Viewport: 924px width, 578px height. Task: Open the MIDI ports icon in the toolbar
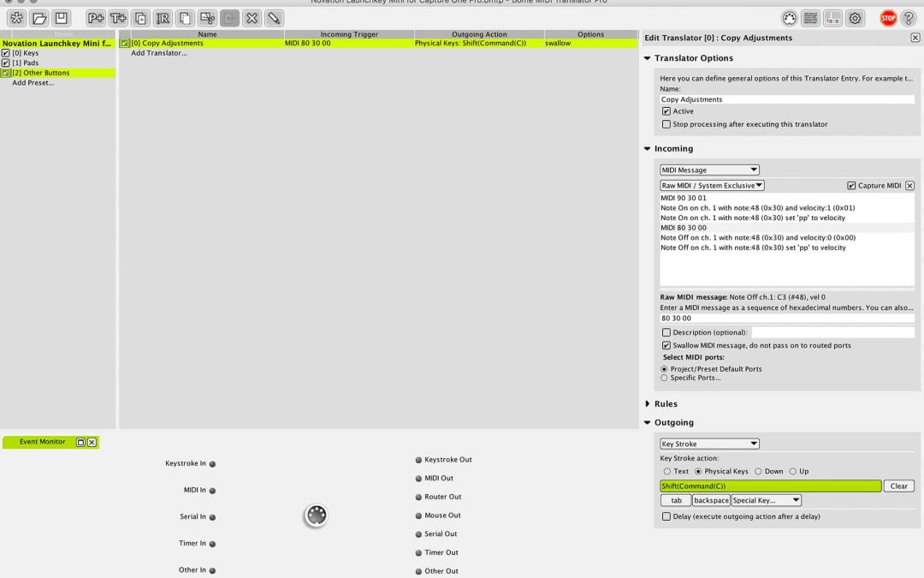pyautogui.click(x=790, y=18)
